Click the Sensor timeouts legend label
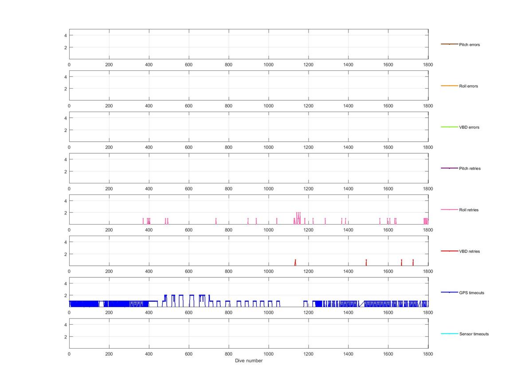This screenshot has height=392, width=532. coord(474,334)
